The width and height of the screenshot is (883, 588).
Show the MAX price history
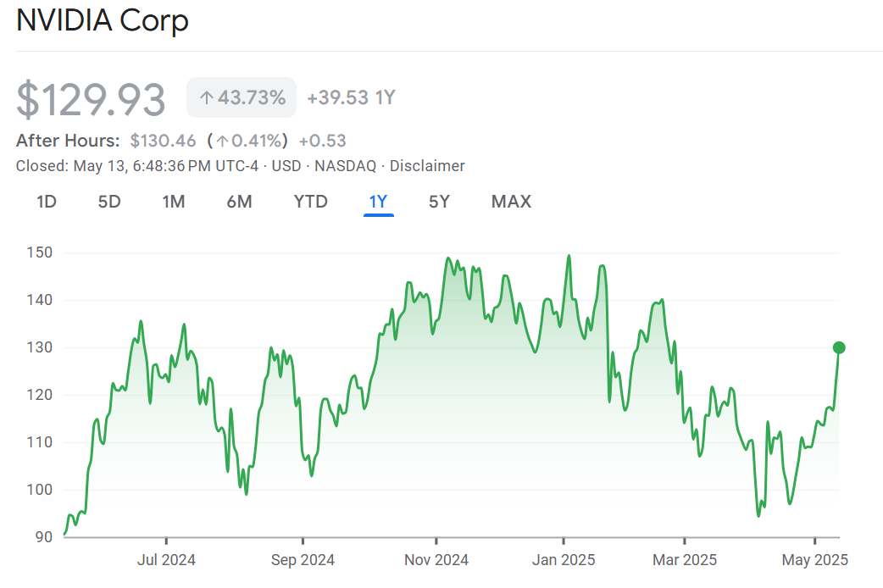pos(511,202)
